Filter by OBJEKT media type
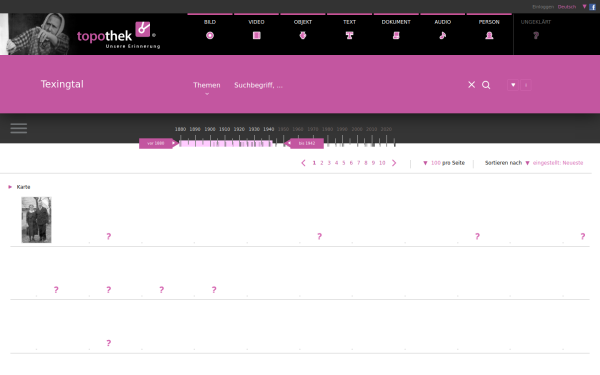600x375 pixels. pyautogui.click(x=303, y=30)
